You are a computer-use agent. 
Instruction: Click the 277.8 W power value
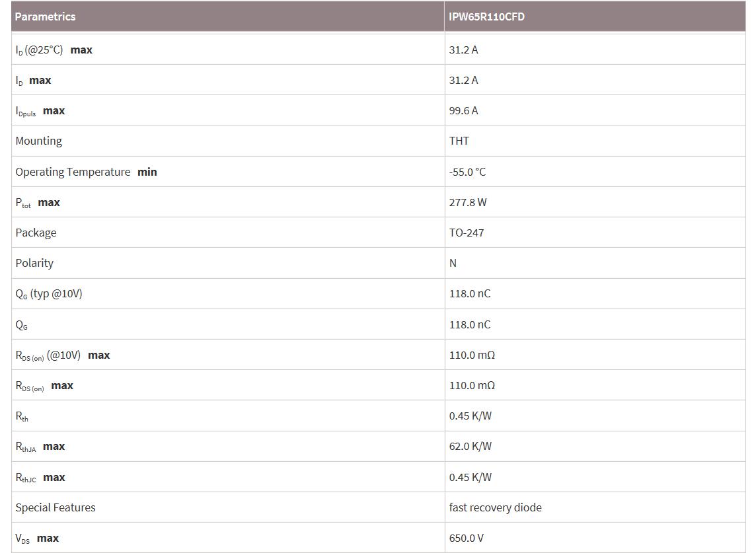point(467,202)
